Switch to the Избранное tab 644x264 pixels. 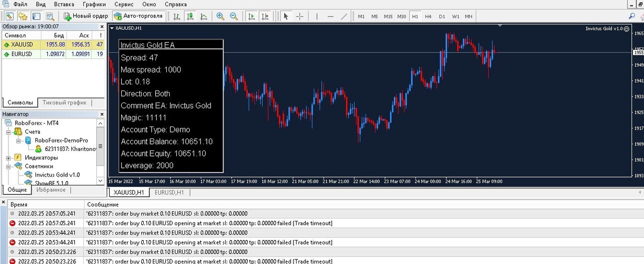point(51,190)
